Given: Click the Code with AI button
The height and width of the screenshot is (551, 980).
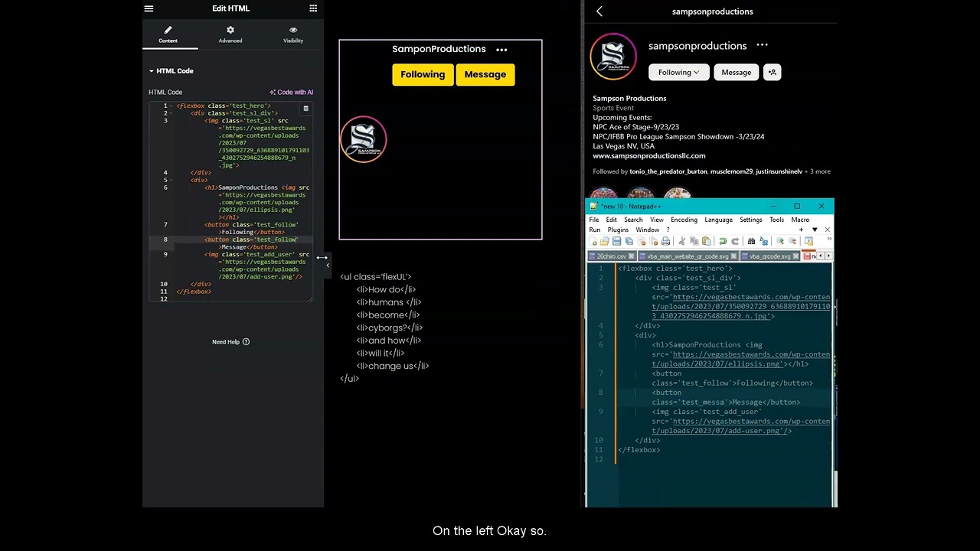Looking at the screenshot, I should click(x=292, y=92).
